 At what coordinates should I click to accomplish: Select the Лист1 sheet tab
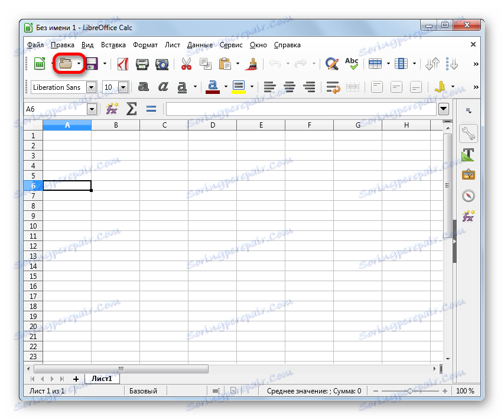(x=102, y=379)
